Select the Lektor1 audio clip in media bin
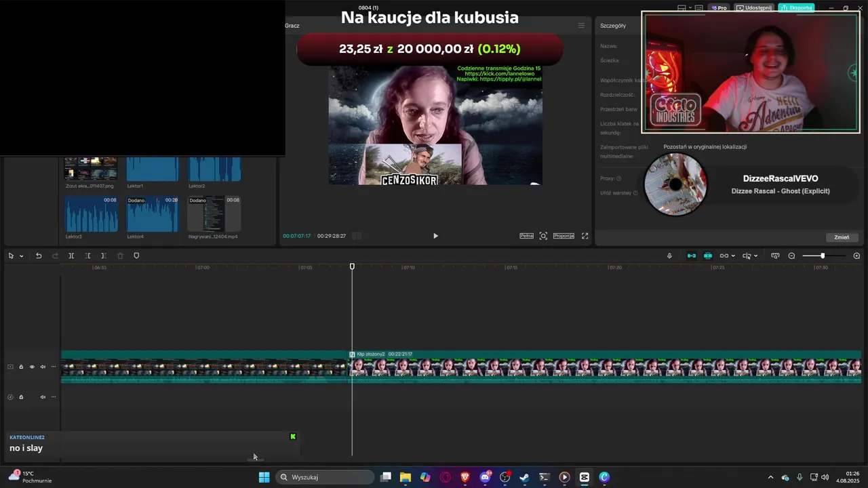The image size is (868, 488). click(x=153, y=169)
